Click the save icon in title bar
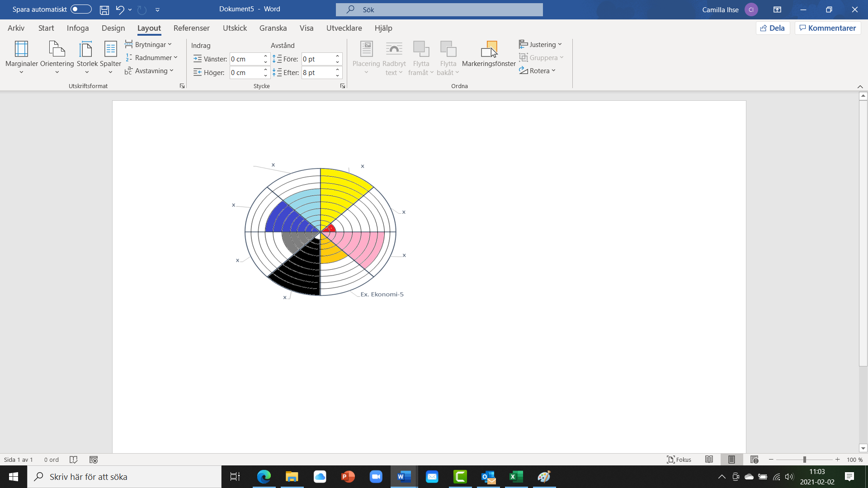 click(104, 9)
